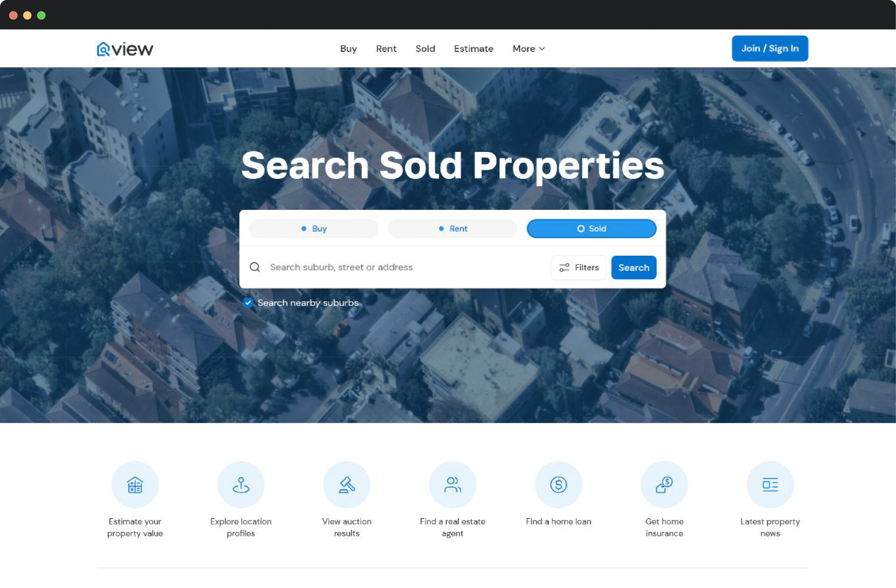Open the Sold navigation menu item
Viewport: 896px width, 588px height.
click(x=425, y=48)
